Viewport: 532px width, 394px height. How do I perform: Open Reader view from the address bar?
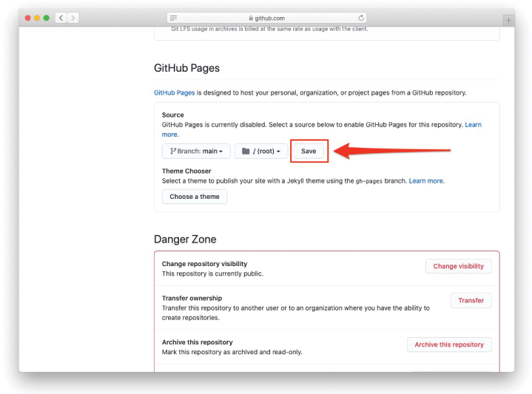coord(173,18)
